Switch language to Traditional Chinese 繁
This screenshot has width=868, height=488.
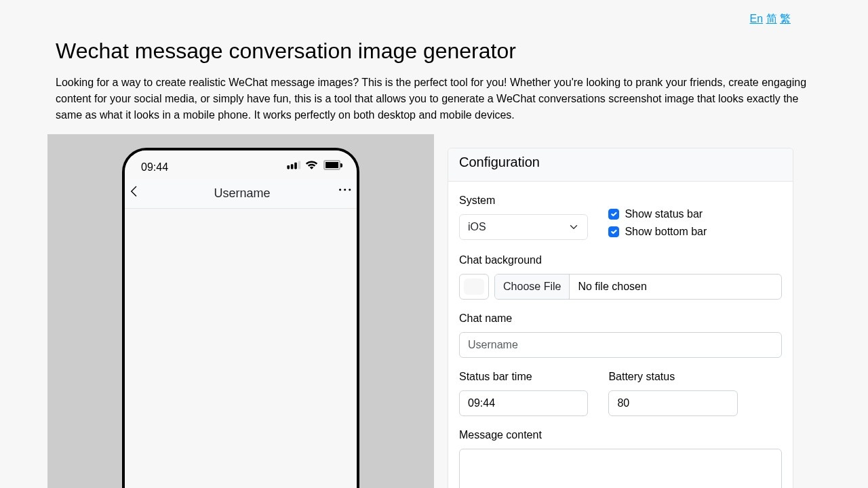[x=785, y=19]
